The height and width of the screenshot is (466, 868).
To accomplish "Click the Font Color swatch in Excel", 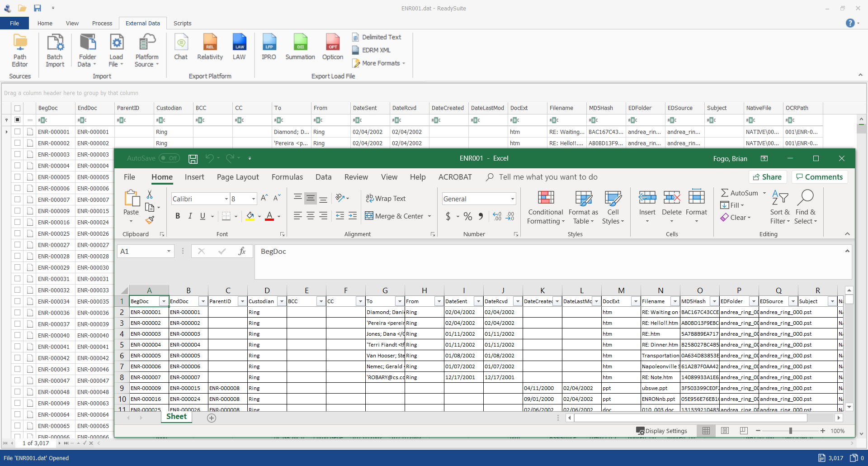I will tap(269, 216).
